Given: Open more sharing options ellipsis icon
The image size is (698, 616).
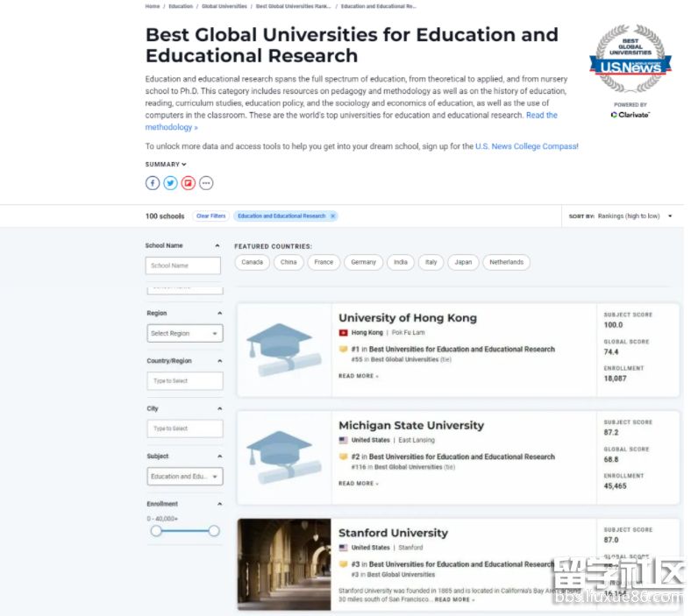Looking at the screenshot, I should pos(206,183).
